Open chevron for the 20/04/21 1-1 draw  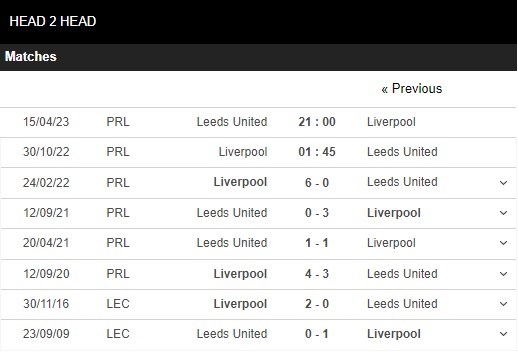click(x=503, y=243)
